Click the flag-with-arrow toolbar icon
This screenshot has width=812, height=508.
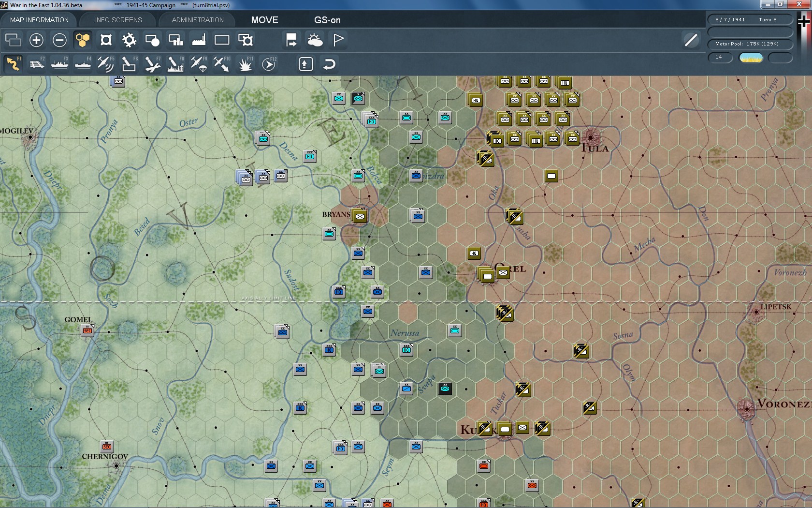point(291,40)
